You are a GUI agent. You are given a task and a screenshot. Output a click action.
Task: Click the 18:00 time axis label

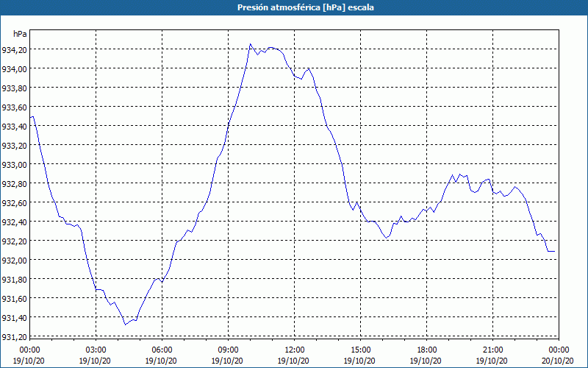click(427, 350)
